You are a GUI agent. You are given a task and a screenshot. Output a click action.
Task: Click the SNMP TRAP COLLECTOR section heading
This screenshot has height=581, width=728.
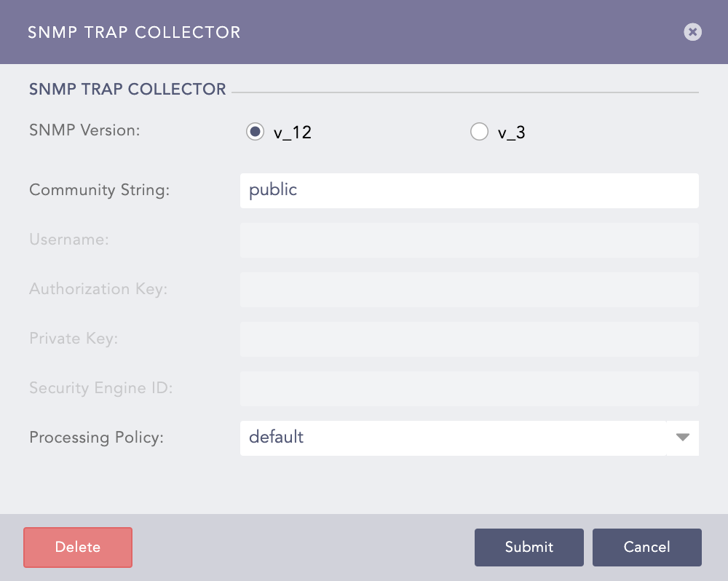click(x=127, y=89)
